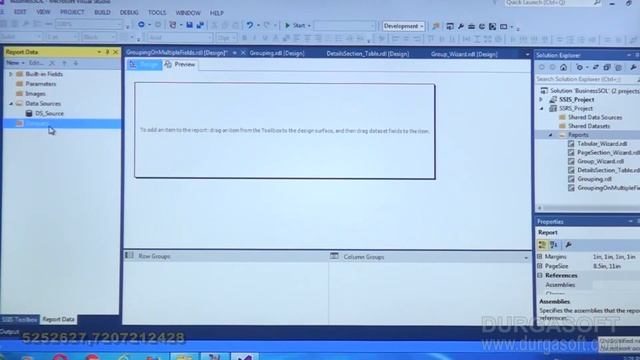Open the BUILD menu
The image size is (640, 360).
[102, 12]
